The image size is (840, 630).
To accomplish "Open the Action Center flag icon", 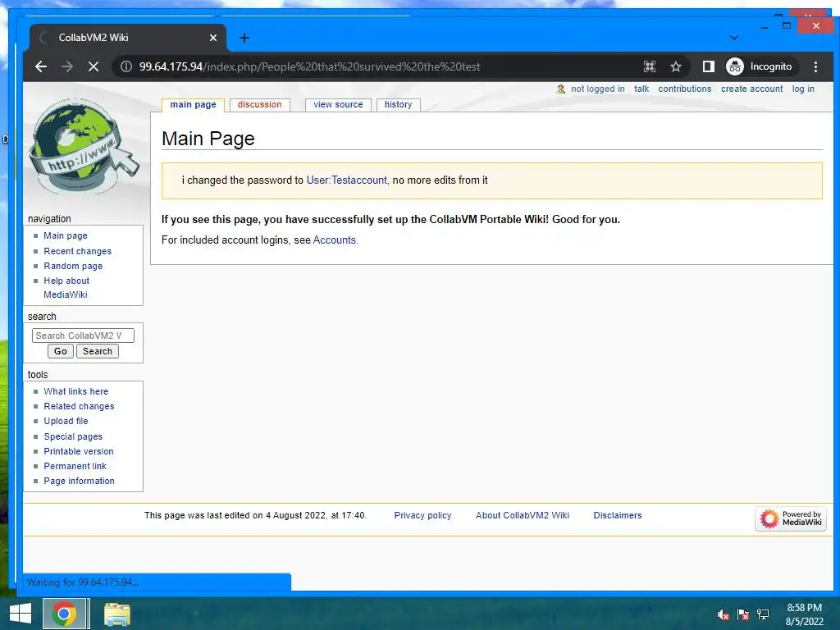I will pyautogui.click(x=743, y=614).
